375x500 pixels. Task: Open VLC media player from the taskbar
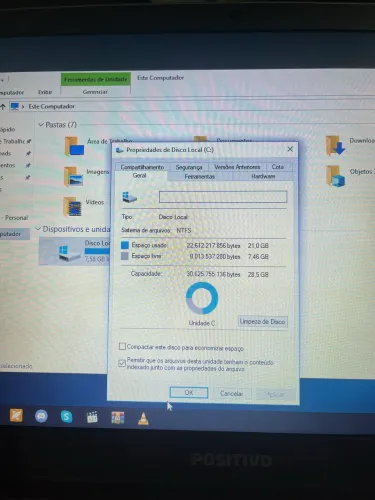point(143,419)
